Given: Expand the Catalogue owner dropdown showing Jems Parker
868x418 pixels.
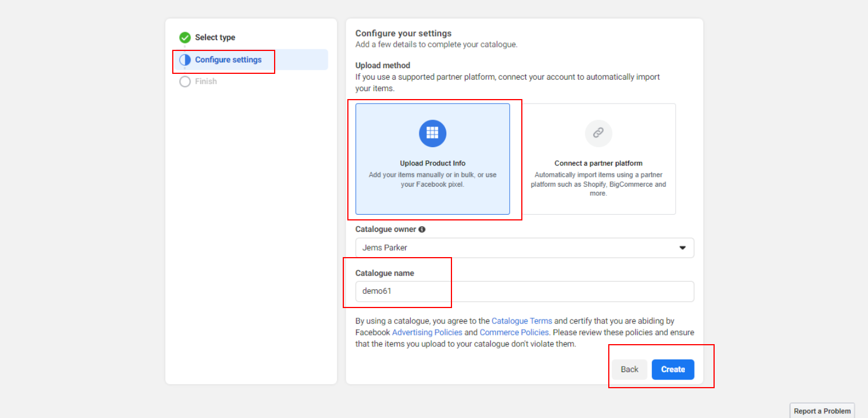Looking at the screenshot, I should [525, 248].
